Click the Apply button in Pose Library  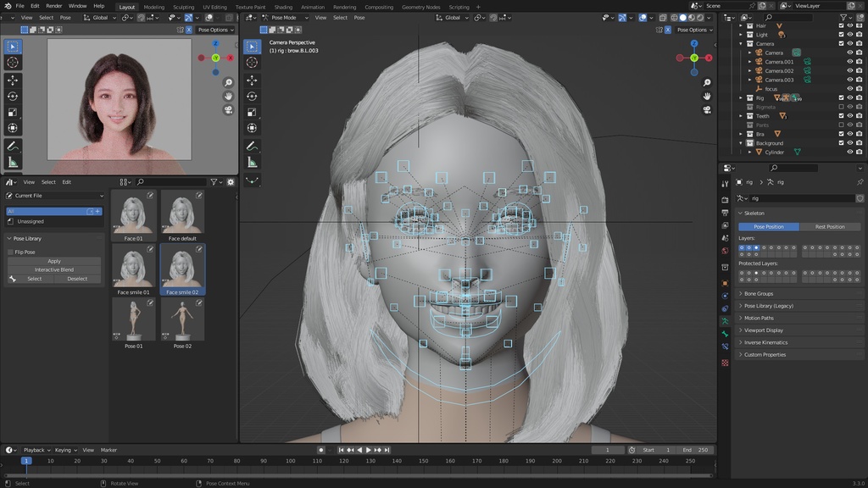pyautogui.click(x=53, y=261)
